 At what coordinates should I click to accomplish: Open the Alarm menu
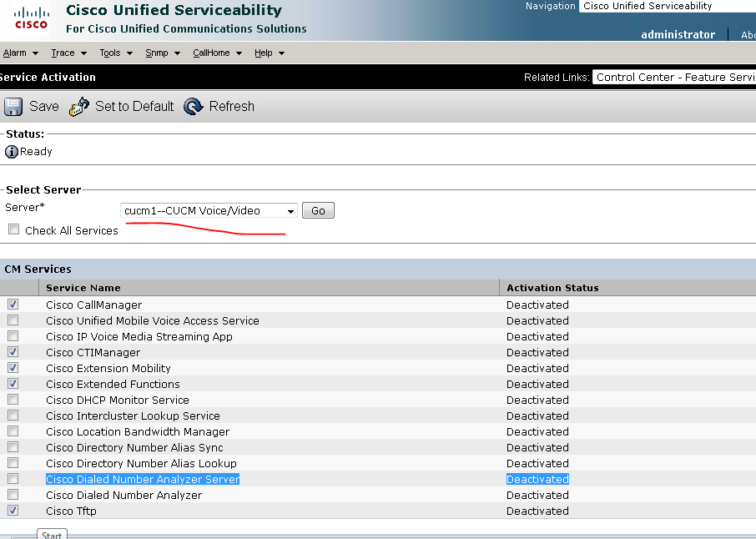pyautogui.click(x=21, y=53)
